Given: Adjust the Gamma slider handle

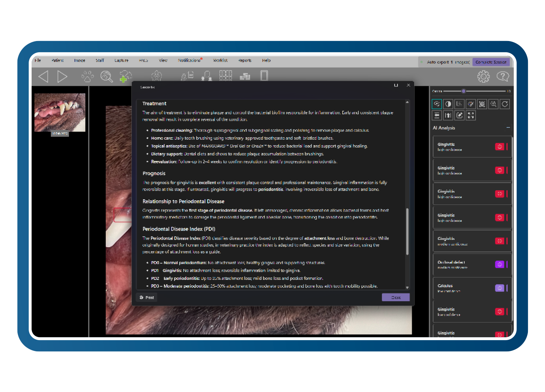Looking at the screenshot, I should pyautogui.click(x=464, y=91).
